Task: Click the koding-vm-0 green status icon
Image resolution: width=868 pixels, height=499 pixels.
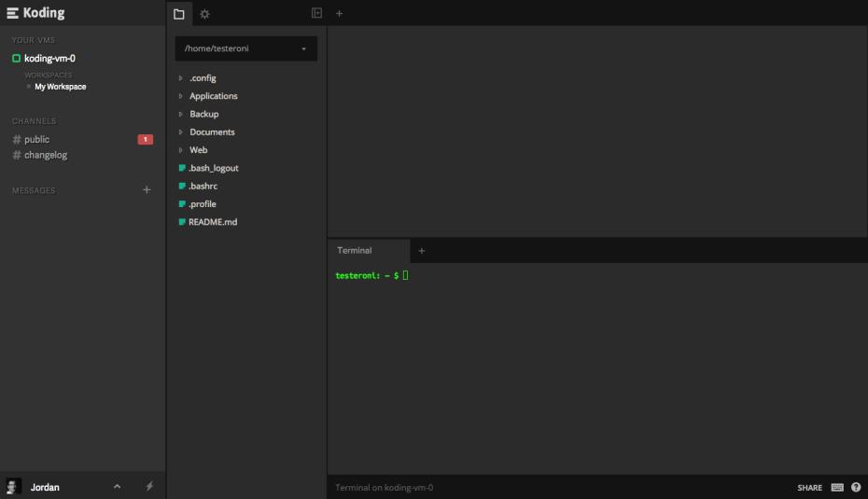Action: click(16, 58)
